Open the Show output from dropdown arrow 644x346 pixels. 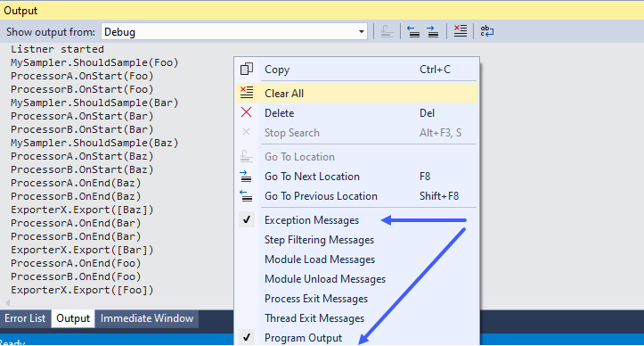tap(361, 32)
